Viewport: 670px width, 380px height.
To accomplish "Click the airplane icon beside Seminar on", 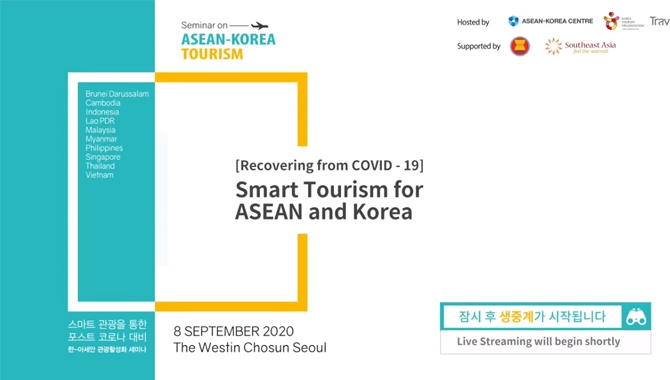I will click(259, 26).
